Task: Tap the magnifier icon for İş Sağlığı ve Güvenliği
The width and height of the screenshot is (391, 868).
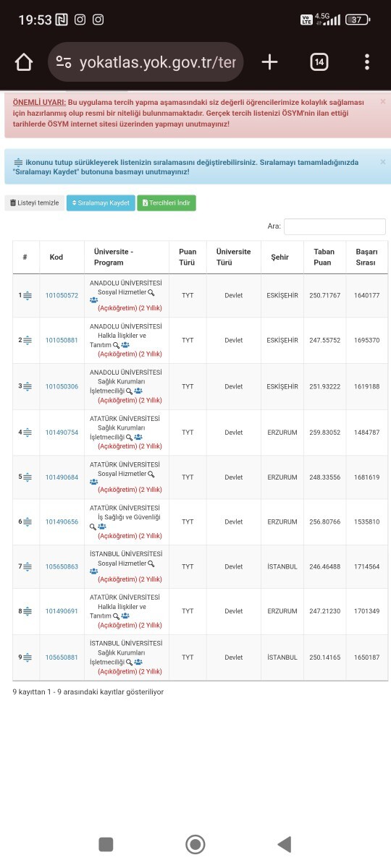Action: tap(93, 527)
